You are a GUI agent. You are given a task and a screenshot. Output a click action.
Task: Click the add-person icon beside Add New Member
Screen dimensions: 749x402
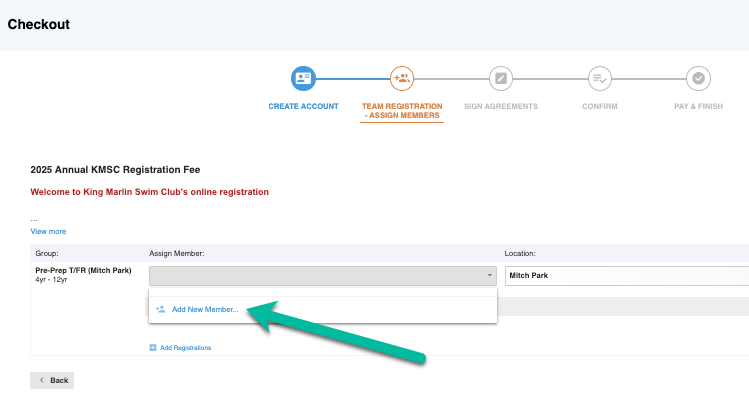[160, 310]
